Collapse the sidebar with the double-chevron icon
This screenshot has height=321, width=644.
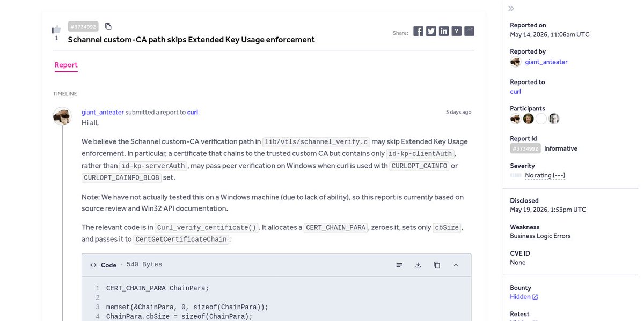511,9
